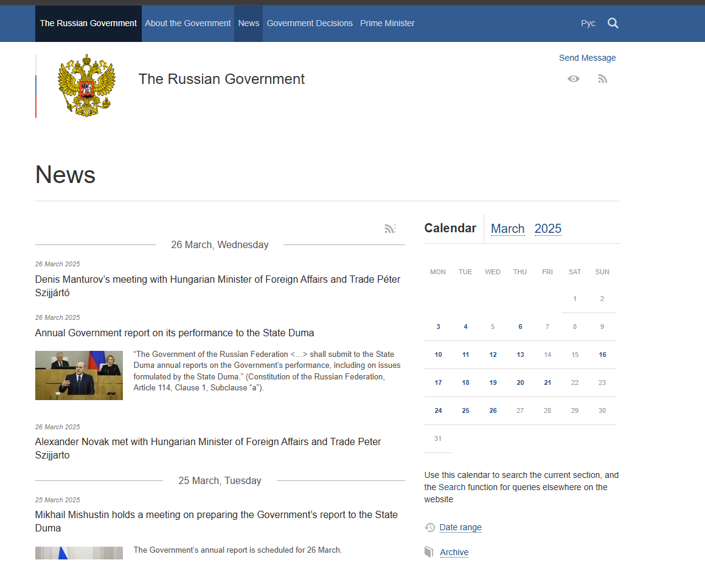
Task: Expand the 2025 year selector
Action: point(547,229)
